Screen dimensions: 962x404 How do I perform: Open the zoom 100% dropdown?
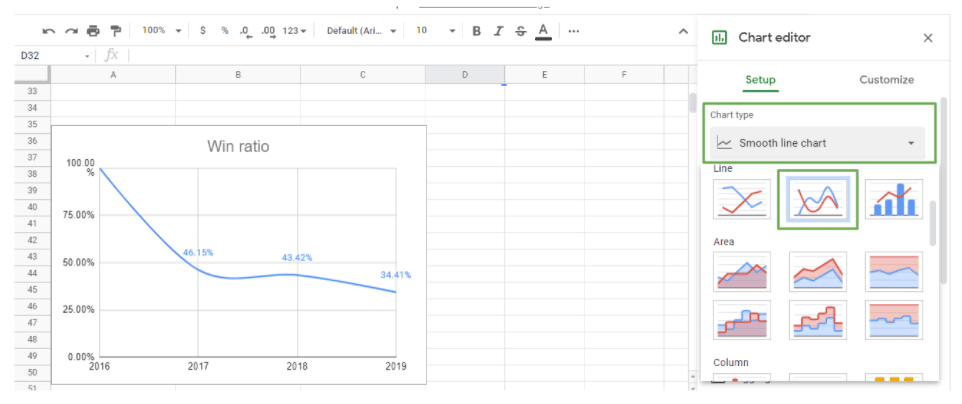tap(162, 31)
